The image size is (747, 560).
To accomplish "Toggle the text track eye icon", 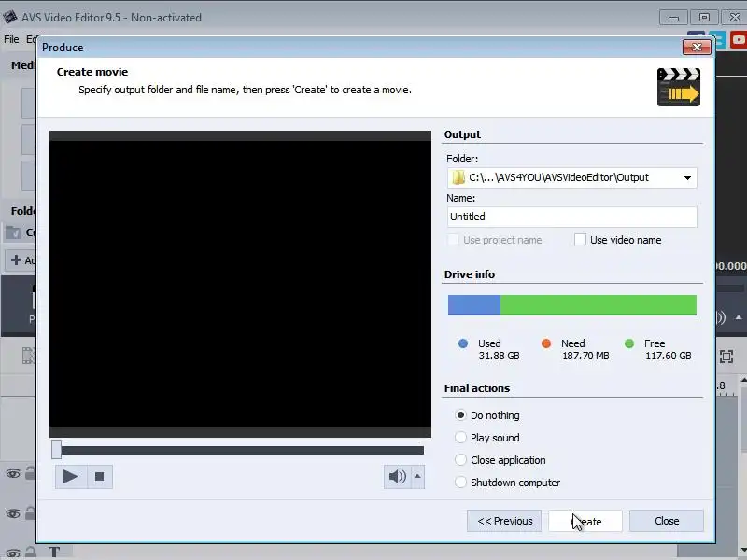I will pos(13,553).
